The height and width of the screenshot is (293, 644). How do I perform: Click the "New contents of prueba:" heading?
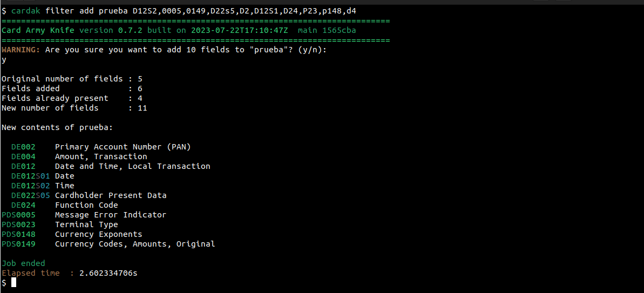pyautogui.click(x=57, y=127)
